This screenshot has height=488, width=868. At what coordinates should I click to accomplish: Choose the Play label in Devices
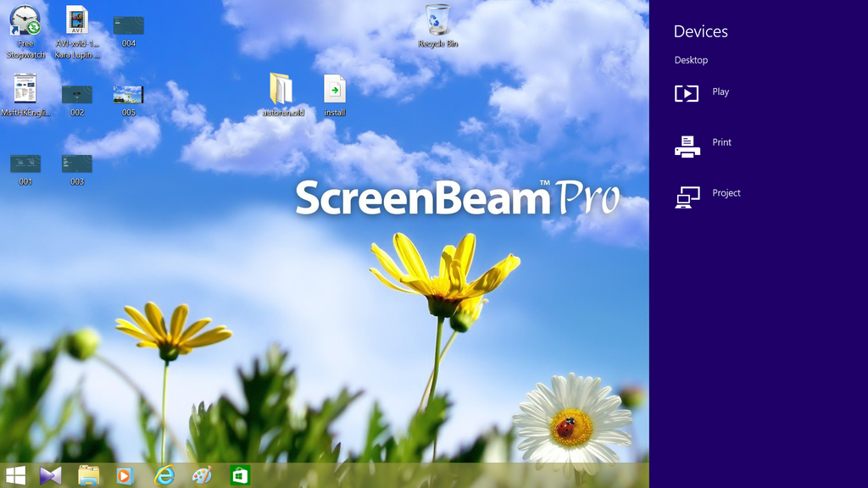click(721, 91)
